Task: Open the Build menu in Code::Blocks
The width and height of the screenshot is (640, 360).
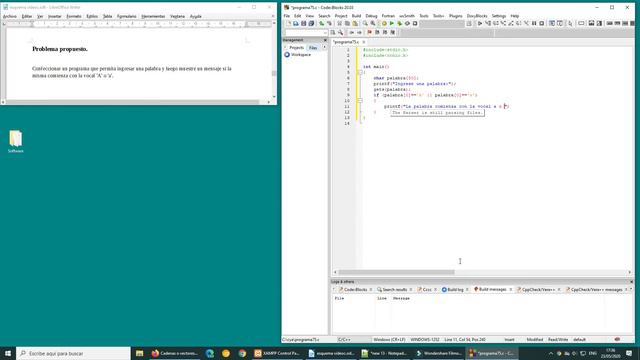Action: point(356,16)
